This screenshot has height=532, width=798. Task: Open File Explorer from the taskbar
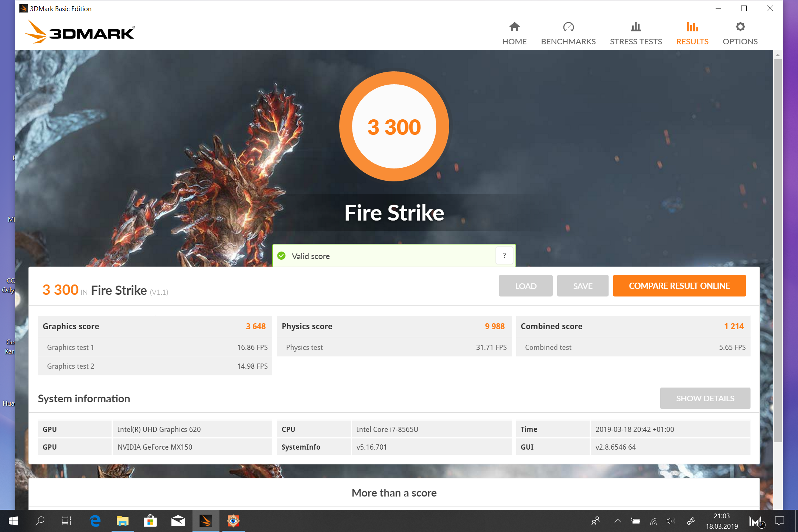click(123, 521)
